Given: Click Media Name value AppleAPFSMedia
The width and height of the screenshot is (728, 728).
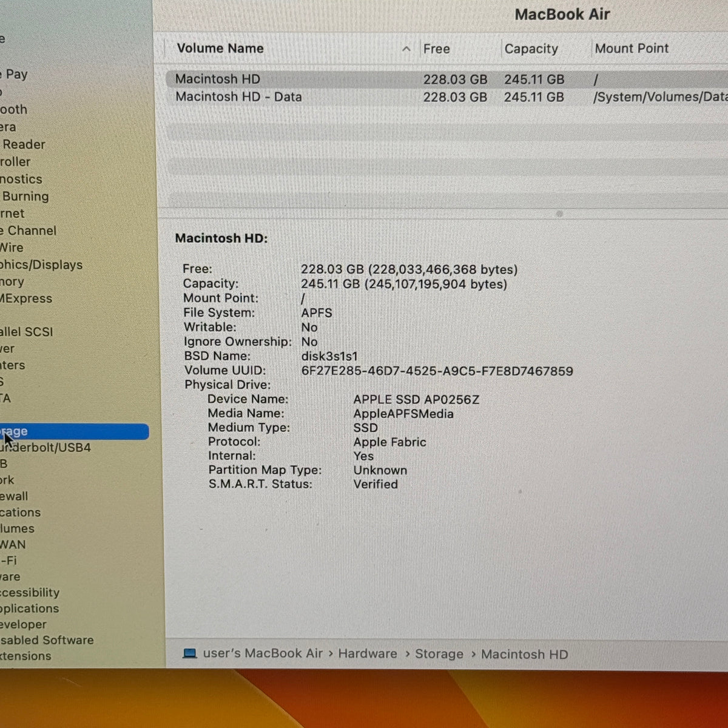Looking at the screenshot, I should coord(403,414).
